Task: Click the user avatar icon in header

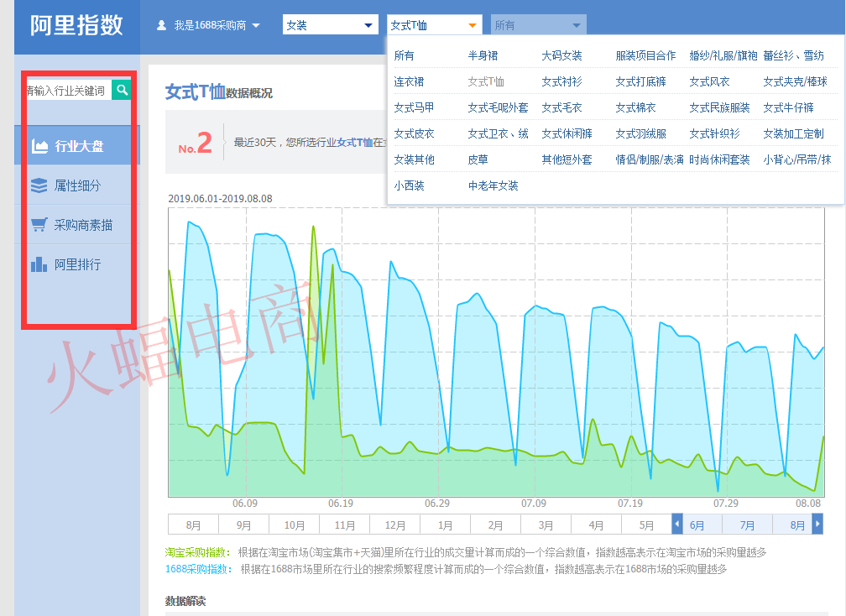Action: pos(161,25)
